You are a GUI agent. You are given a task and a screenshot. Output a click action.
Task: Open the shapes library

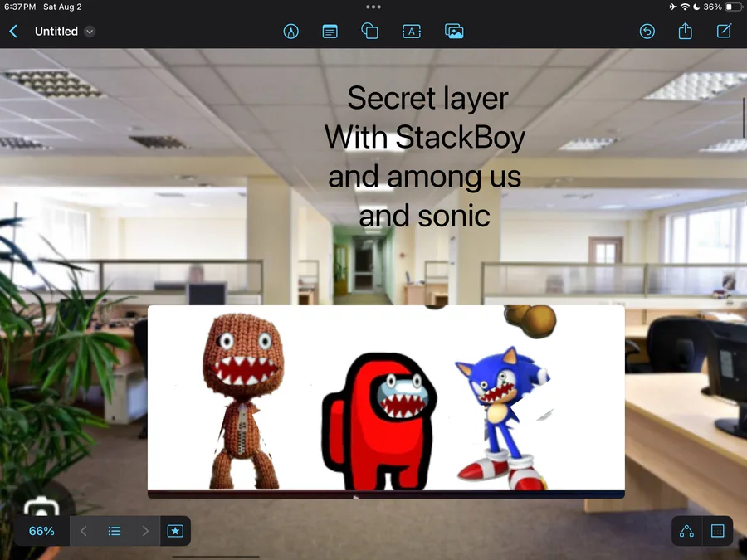click(369, 32)
